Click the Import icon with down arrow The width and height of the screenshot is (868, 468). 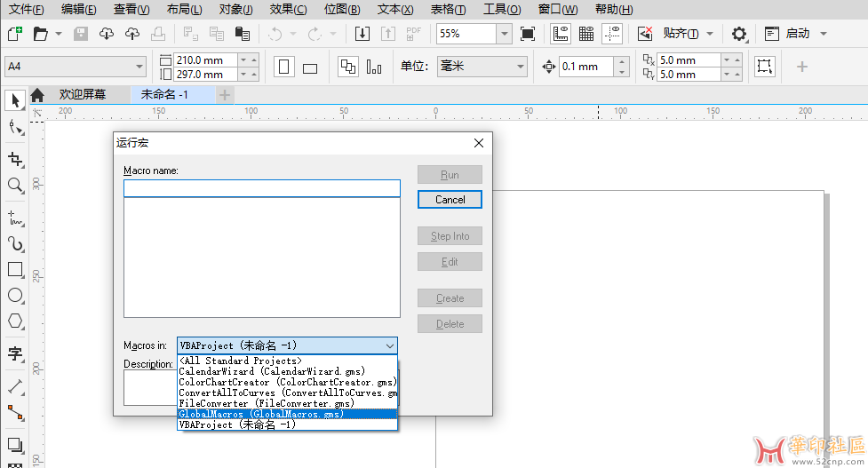tap(362, 34)
